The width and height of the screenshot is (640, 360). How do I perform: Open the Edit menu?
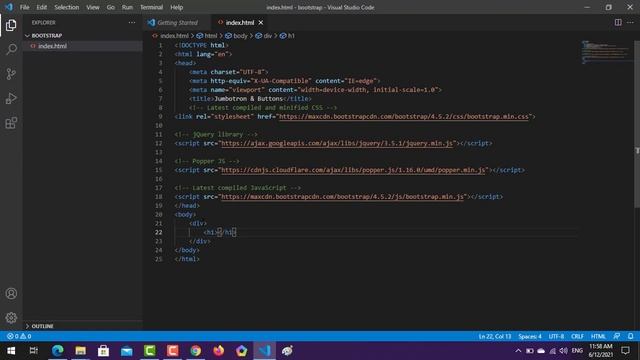pos(42,7)
